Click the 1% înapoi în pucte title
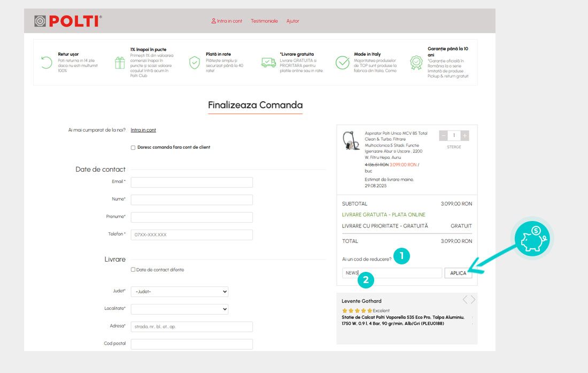Screen dimensions: 588x373 coord(148,50)
